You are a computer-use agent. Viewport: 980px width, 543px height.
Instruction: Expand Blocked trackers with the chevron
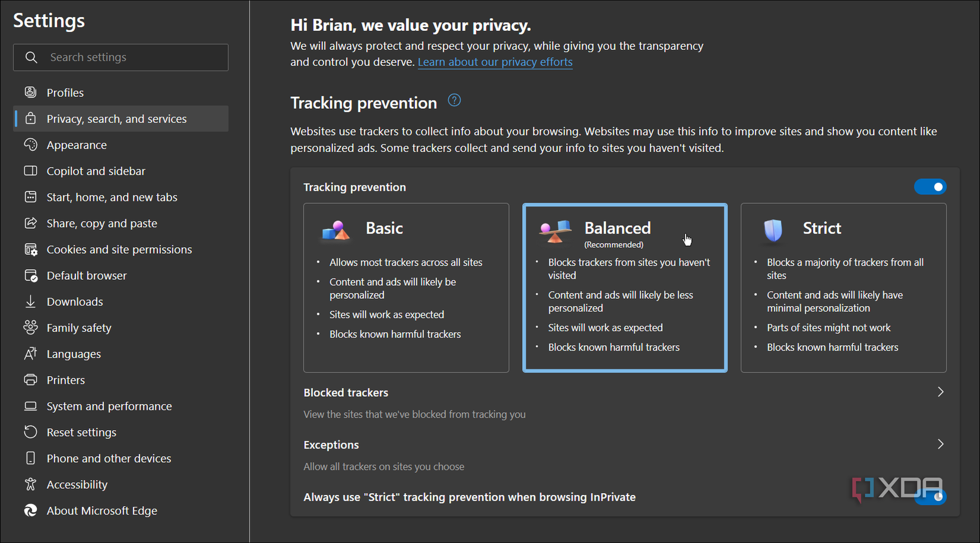pos(940,392)
